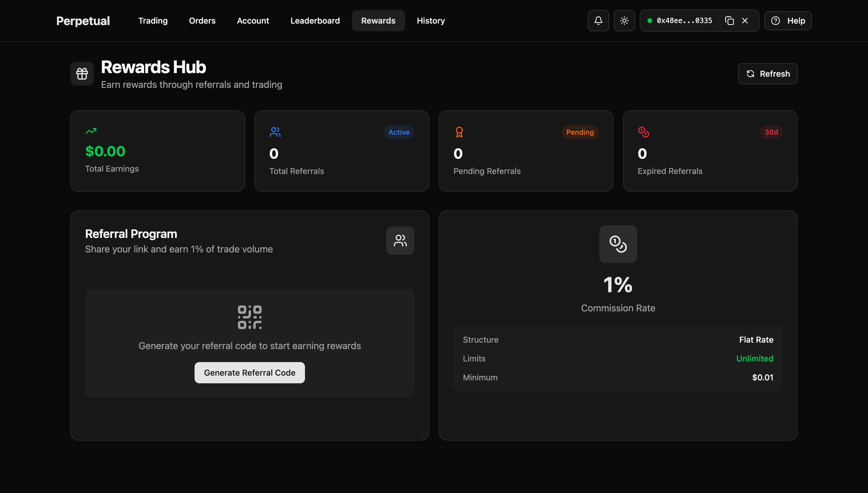The height and width of the screenshot is (493, 868).
Task: Click Generate Referral Code button
Action: [x=249, y=373]
